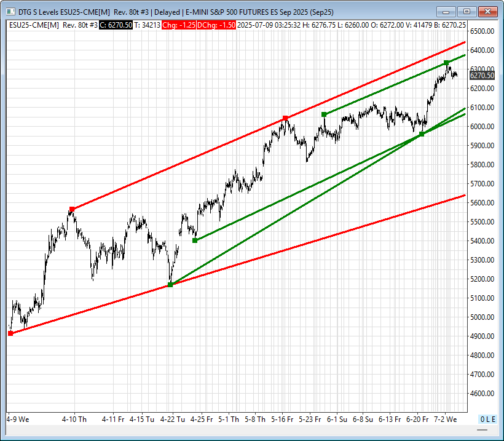Click the 6000.00 price axis label
This screenshot has height=441, width=504.
tap(482, 127)
